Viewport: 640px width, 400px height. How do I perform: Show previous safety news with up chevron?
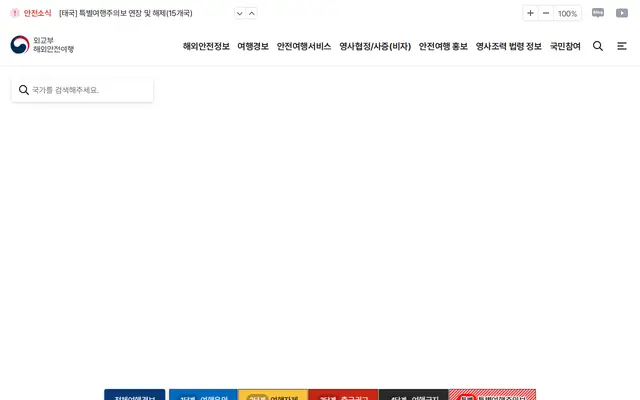[252, 13]
